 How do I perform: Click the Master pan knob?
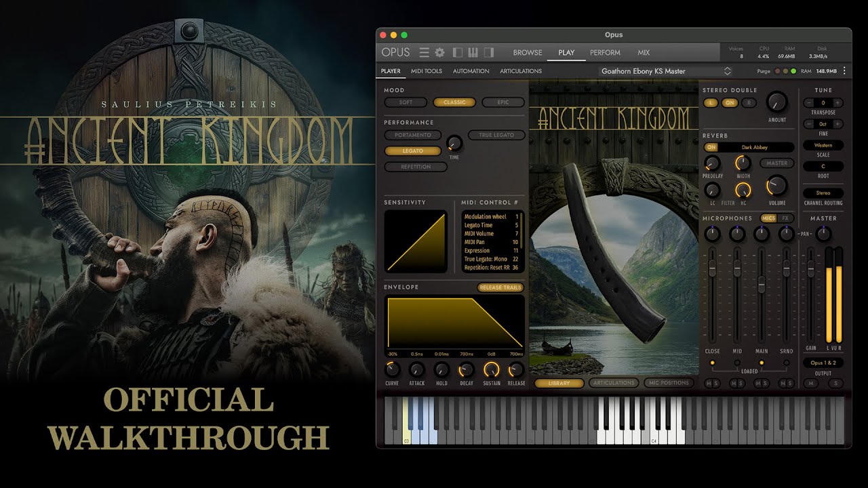click(823, 235)
